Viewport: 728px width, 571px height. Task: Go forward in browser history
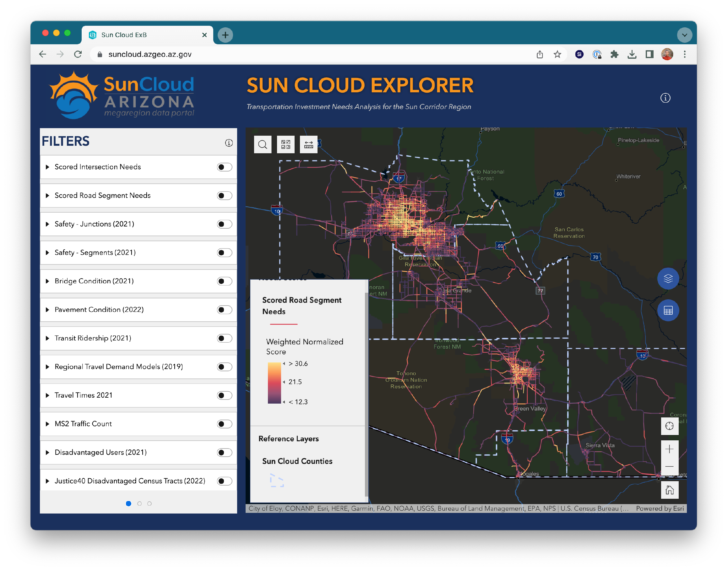pos(60,54)
